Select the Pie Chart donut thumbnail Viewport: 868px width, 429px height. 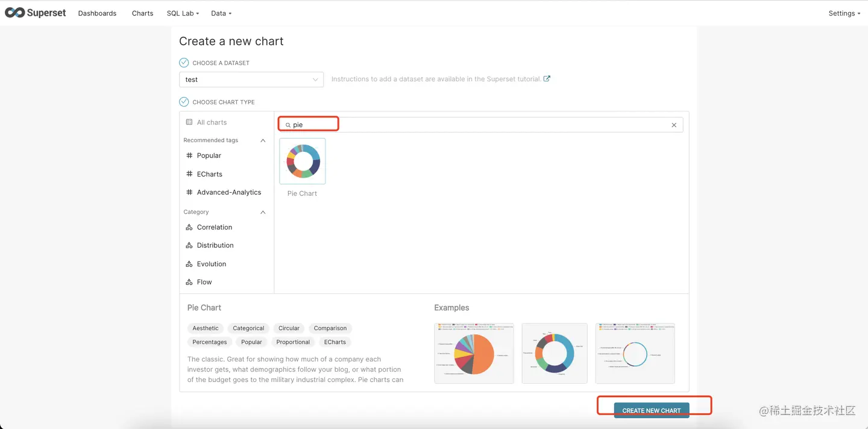303,161
